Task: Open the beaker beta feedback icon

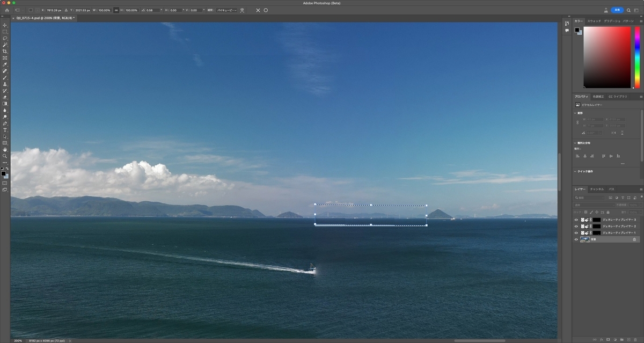Action: click(606, 10)
